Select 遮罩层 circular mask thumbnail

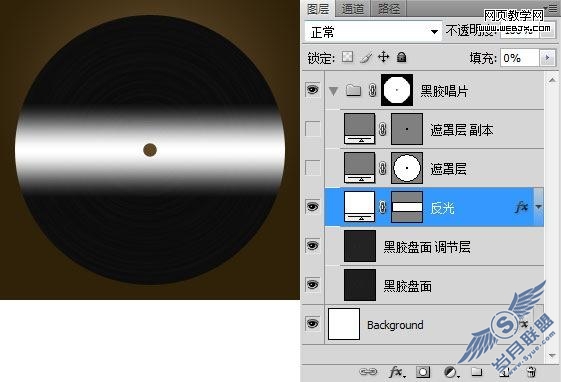[407, 168]
